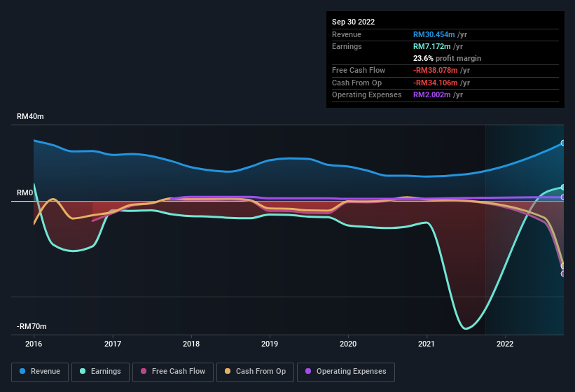575x392 pixels.
Task: Click the -RM70m y-axis label
Action: (32, 326)
